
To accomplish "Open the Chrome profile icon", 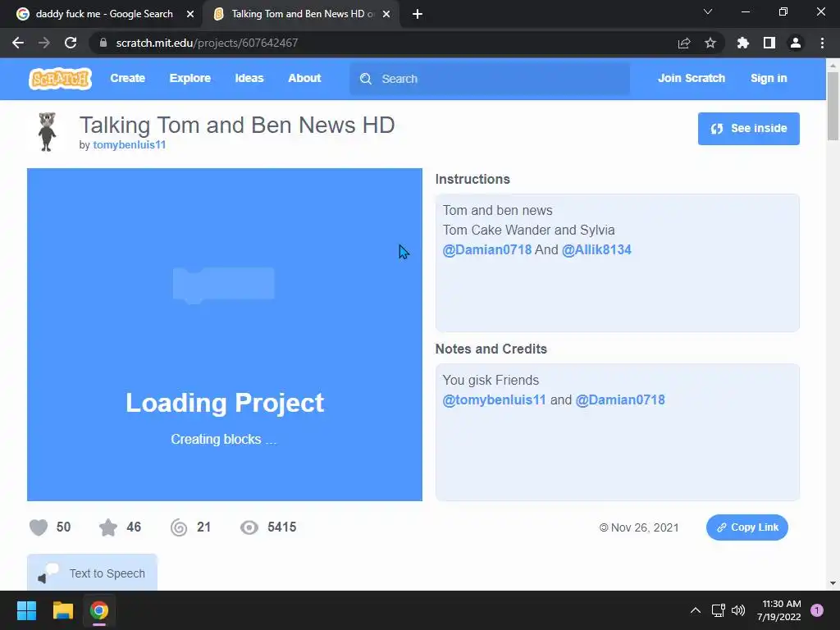I will [x=796, y=43].
